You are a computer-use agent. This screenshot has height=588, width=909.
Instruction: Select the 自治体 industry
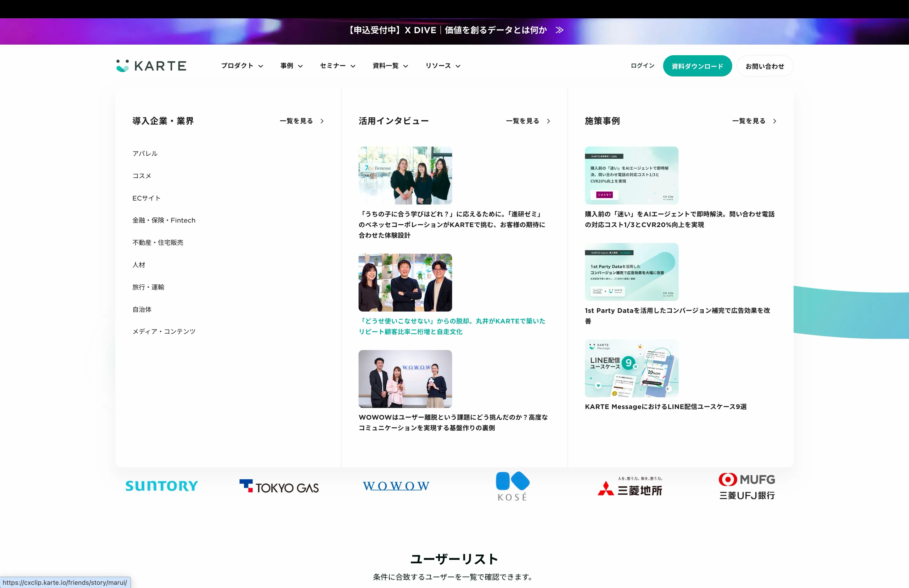tap(142, 309)
